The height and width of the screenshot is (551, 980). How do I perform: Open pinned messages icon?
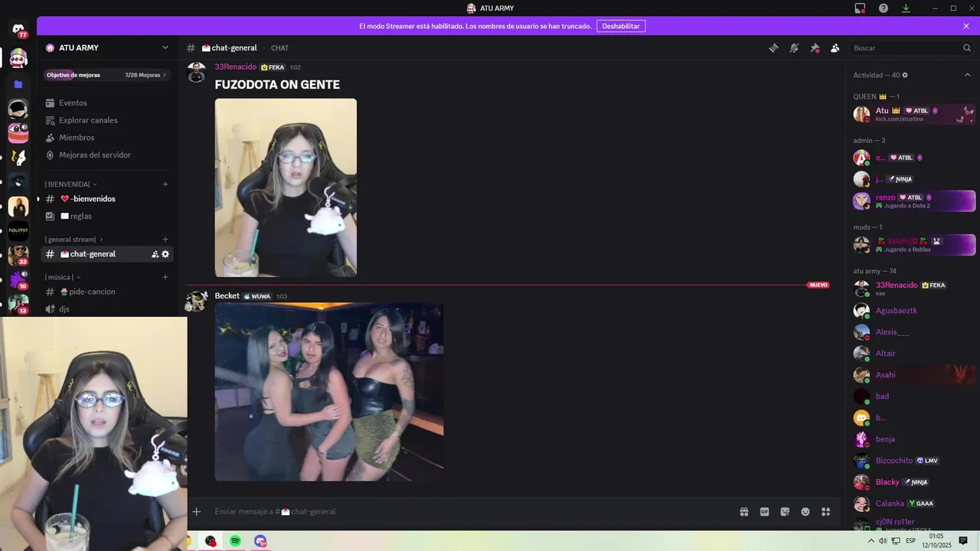click(x=815, y=47)
